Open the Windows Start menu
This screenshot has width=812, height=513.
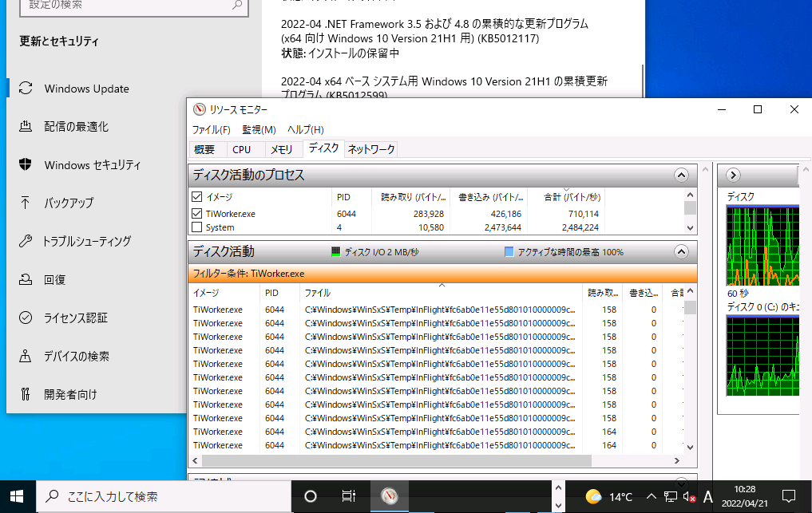click(18, 496)
